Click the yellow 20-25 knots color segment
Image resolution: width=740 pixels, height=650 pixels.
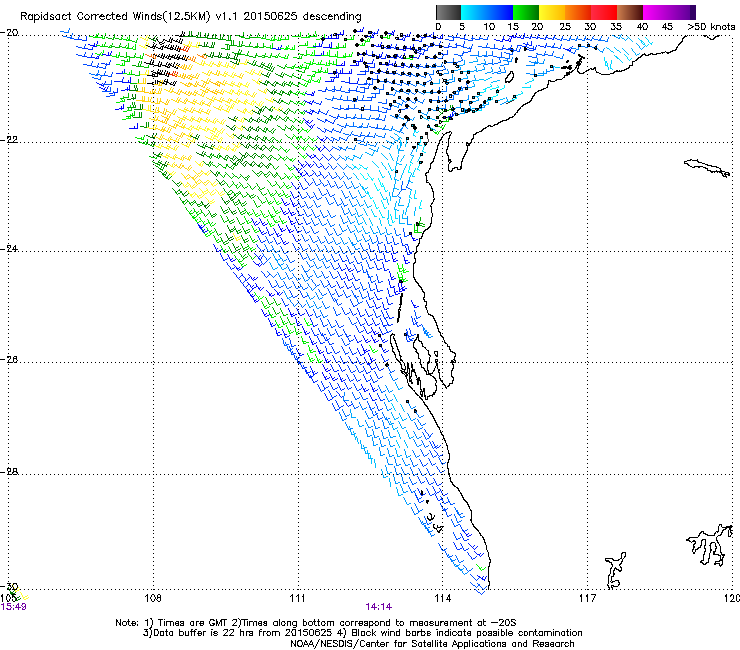tap(552, 12)
